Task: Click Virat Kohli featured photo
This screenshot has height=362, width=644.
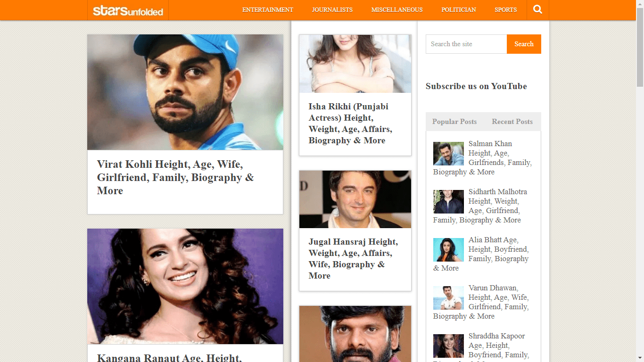Action: point(185,92)
